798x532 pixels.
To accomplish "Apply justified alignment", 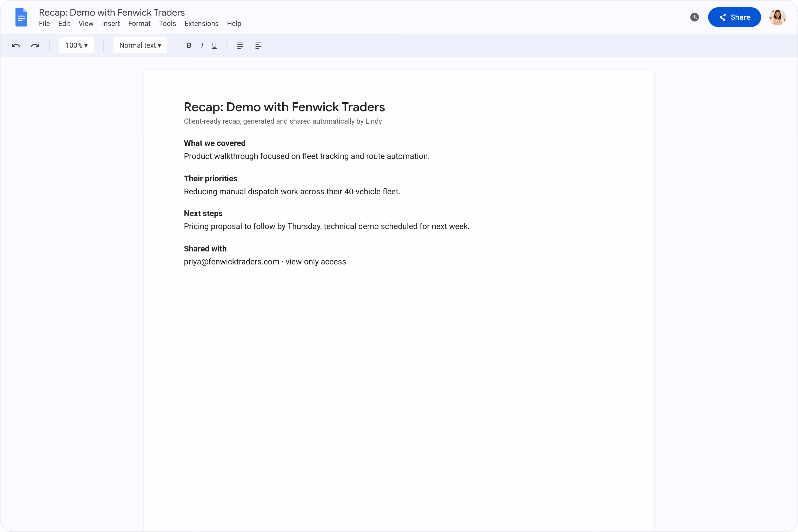I will (x=240, y=45).
